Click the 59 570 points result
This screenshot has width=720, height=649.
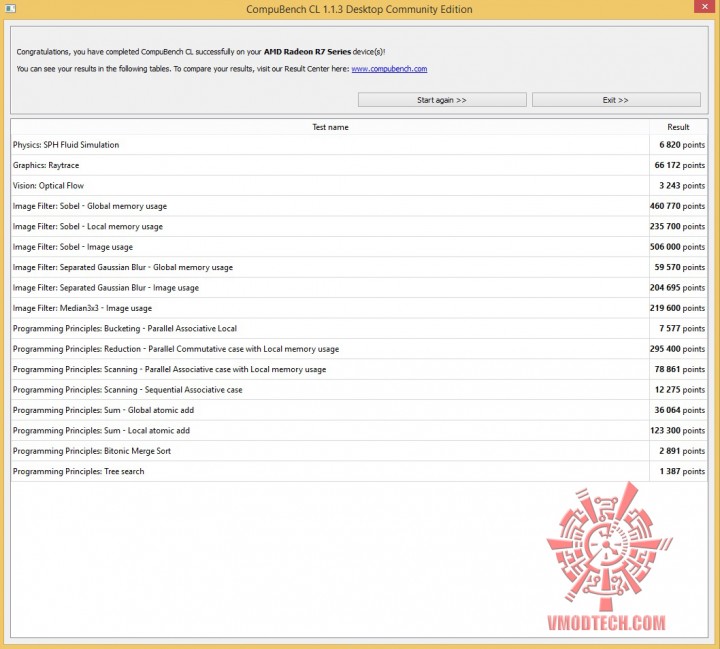coord(680,267)
